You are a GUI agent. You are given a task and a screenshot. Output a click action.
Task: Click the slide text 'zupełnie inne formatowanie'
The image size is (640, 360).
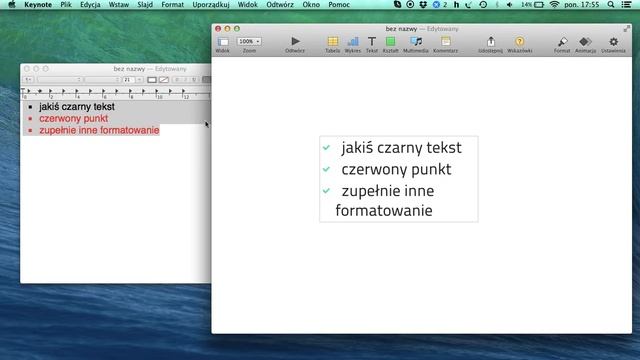(384, 200)
